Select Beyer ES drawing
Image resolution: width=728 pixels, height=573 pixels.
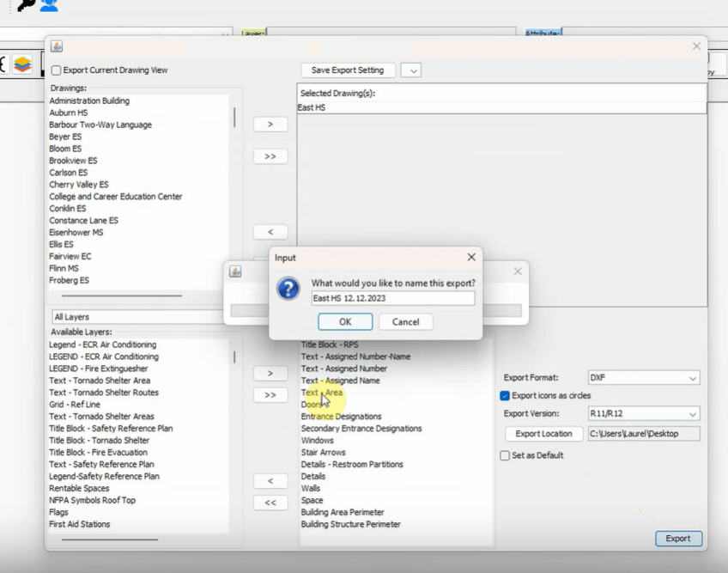point(65,137)
